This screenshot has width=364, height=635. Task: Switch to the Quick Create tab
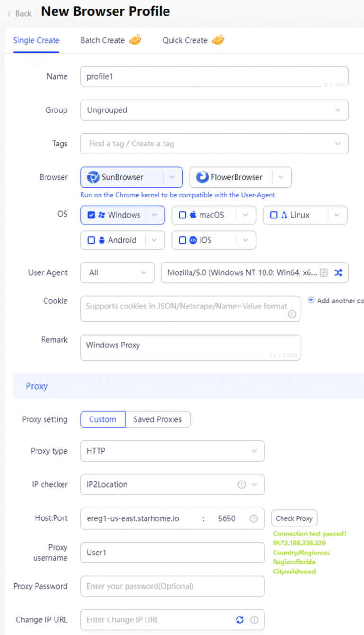(x=185, y=40)
